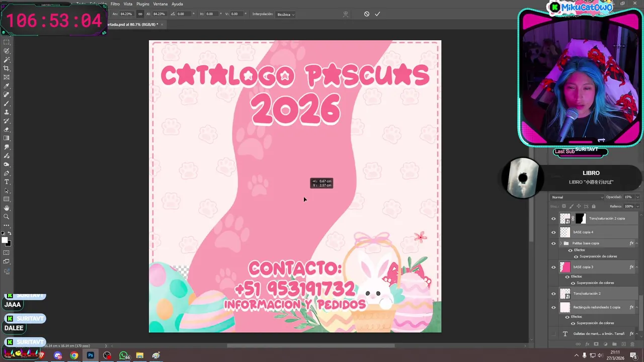
Task: Select the Eraser tool
Action: tap(7, 130)
